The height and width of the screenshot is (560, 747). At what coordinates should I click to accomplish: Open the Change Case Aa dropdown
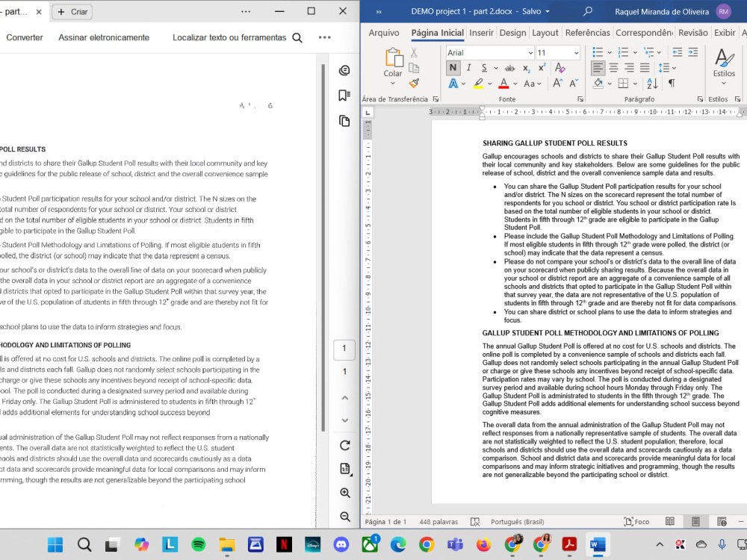tap(532, 84)
